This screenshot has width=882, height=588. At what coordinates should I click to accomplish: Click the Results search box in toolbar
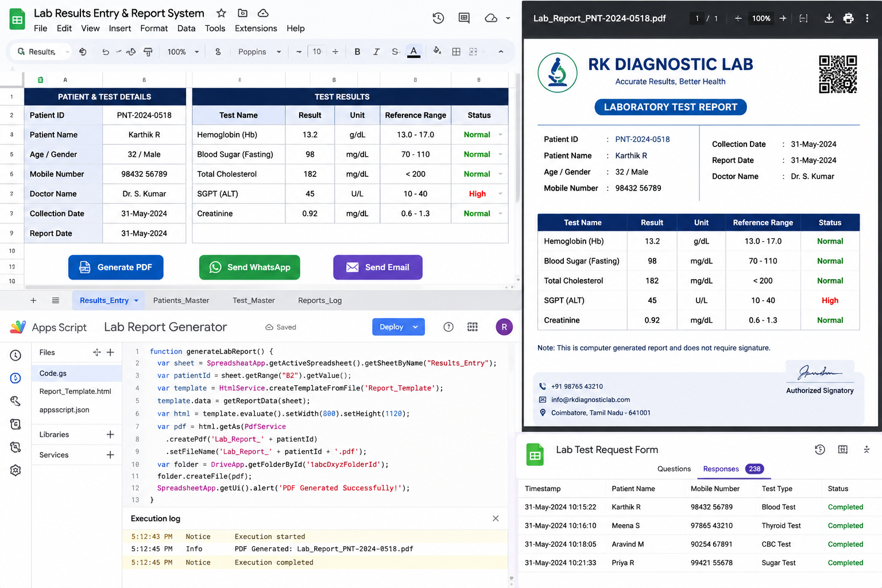40,52
